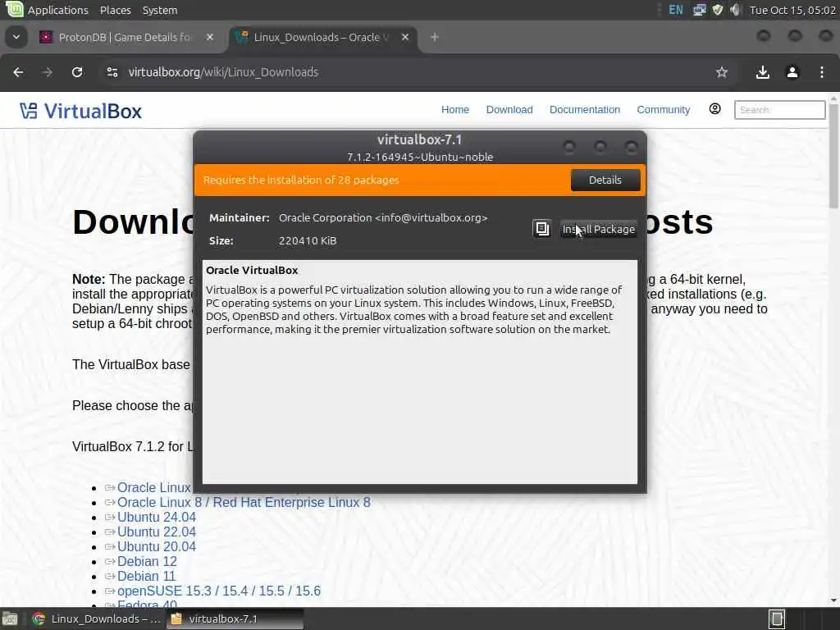Click the scrollbar down arrow
The width and height of the screenshot is (840, 630).
click(x=833, y=600)
